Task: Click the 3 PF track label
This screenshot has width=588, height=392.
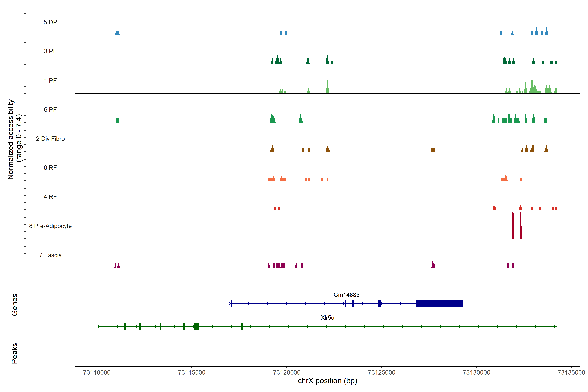Action: (x=50, y=51)
